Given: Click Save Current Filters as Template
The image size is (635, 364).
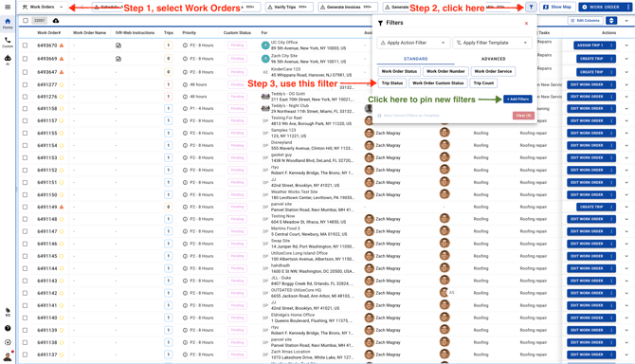Looking at the screenshot, I should (x=408, y=116).
